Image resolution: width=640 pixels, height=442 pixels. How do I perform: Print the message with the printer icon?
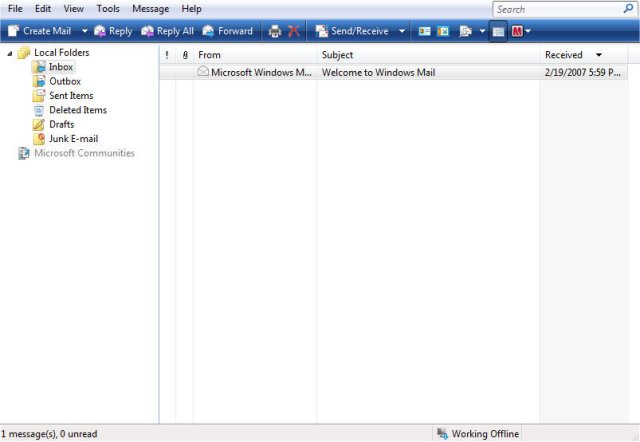pyautogui.click(x=275, y=31)
